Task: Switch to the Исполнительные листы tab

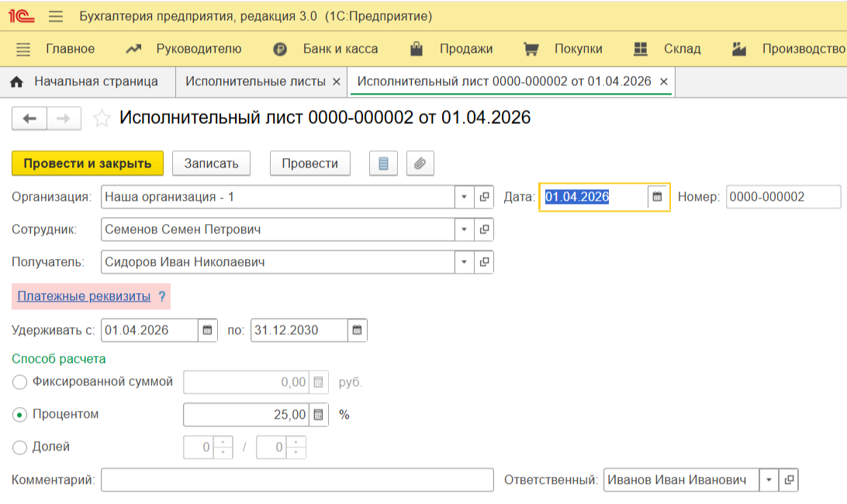Action: [x=255, y=81]
